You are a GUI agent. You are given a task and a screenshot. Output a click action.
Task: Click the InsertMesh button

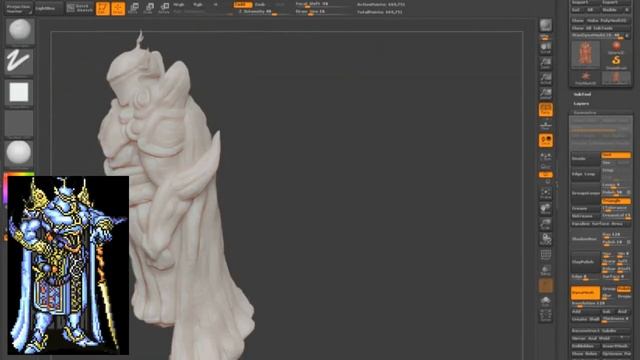click(x=616, y=346)
